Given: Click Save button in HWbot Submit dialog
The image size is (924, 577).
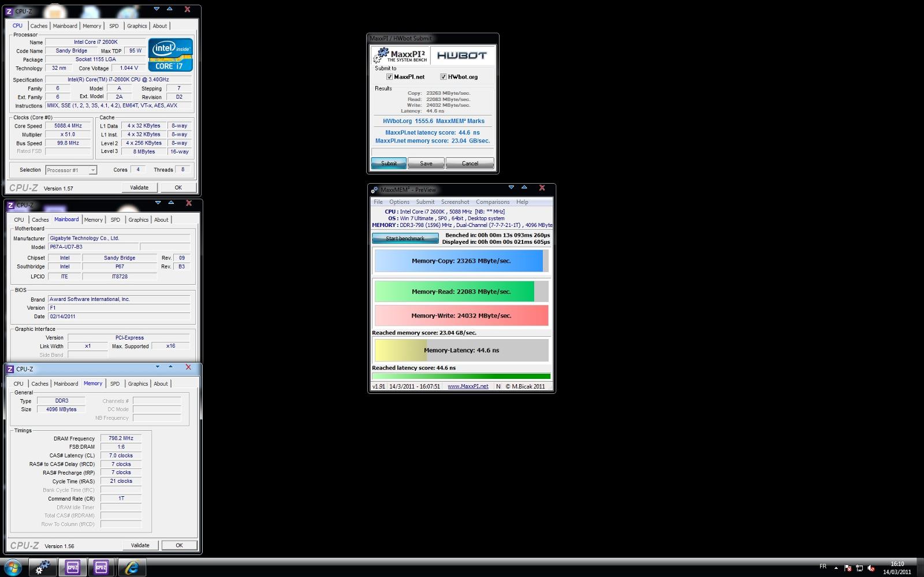Looking at the screenshot, I should (426, 163).
